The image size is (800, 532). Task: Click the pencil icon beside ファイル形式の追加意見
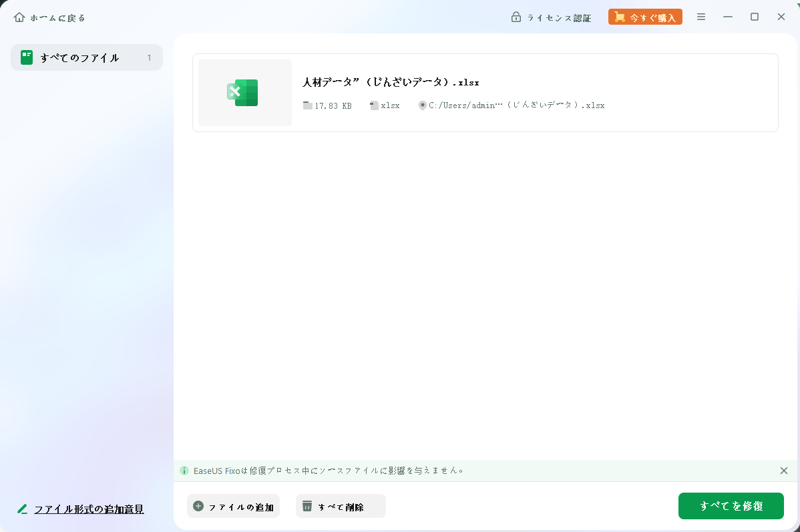pyautogui.click(x=23, y=509)
